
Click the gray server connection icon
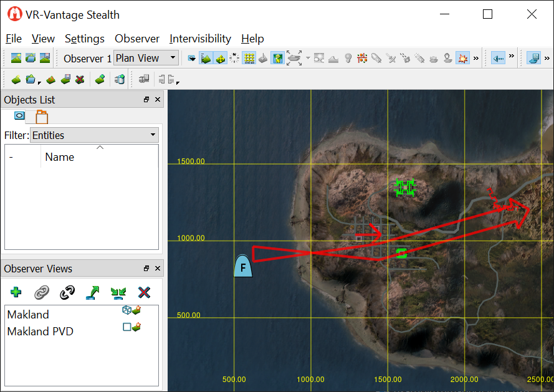[144, 79]
